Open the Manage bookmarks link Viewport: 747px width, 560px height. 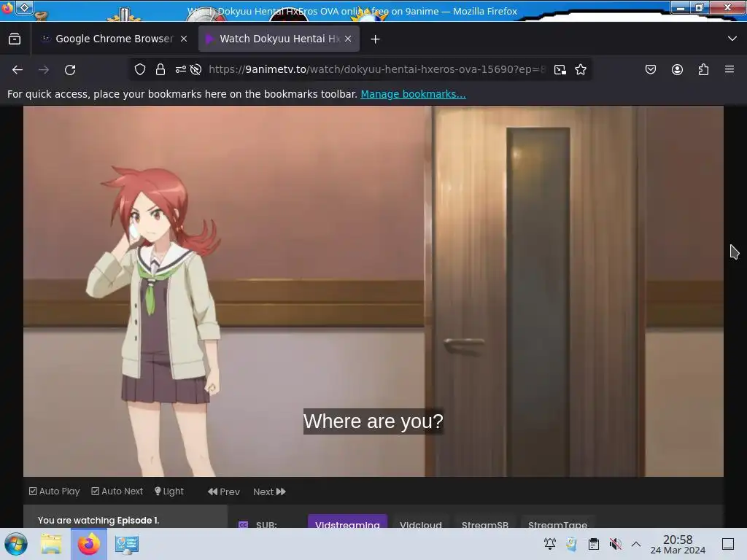click(413, 94)
